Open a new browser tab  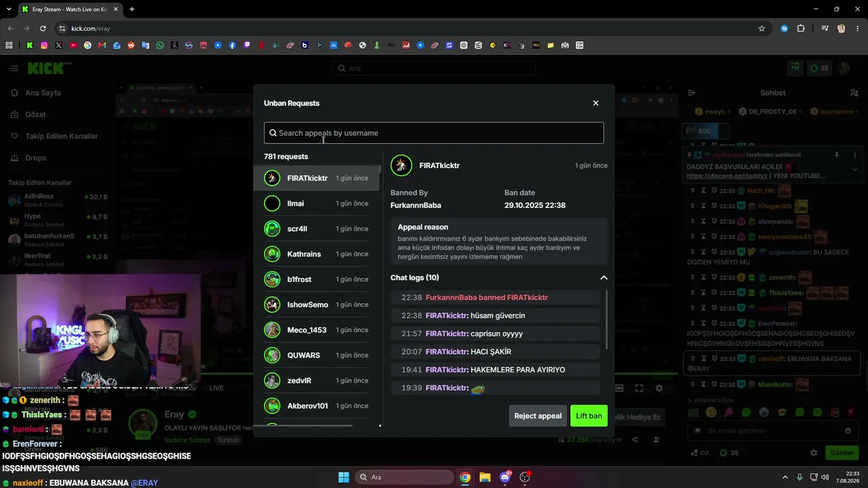click(132, 9)
